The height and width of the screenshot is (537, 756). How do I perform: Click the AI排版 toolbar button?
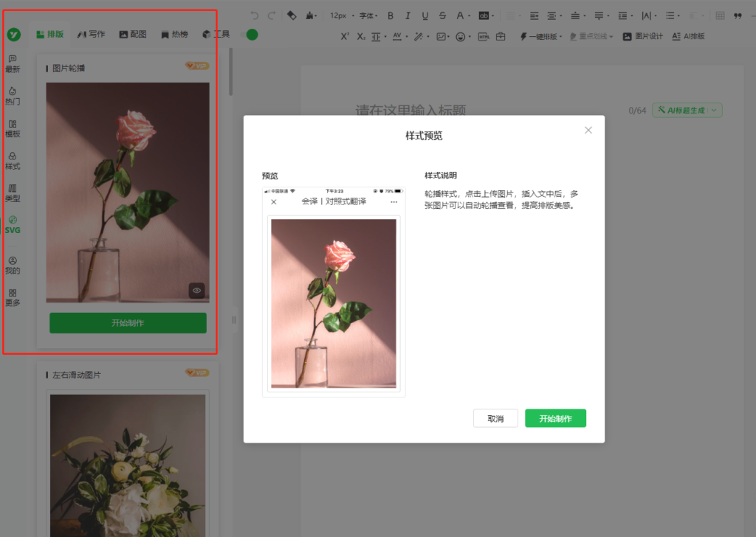[689, 37]
